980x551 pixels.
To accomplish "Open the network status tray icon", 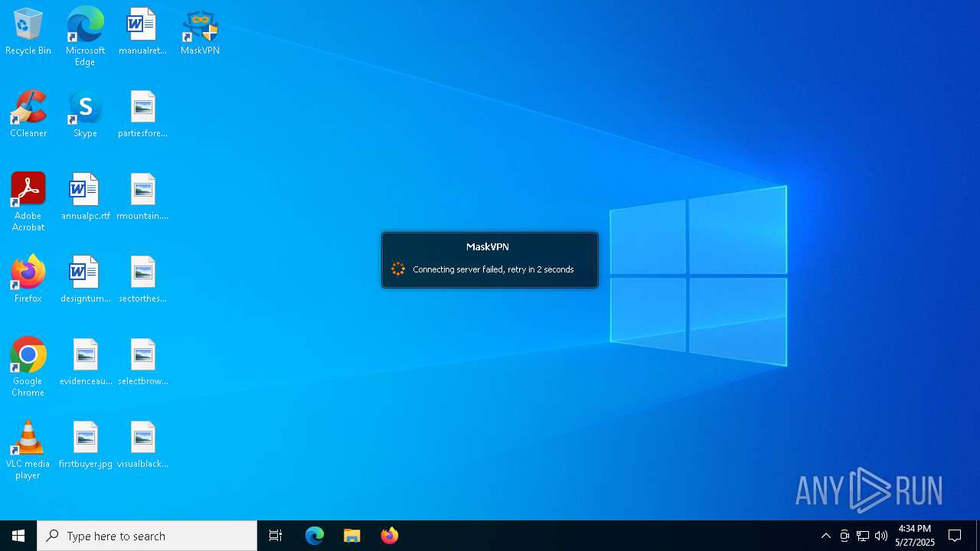I will pos(863,536).
